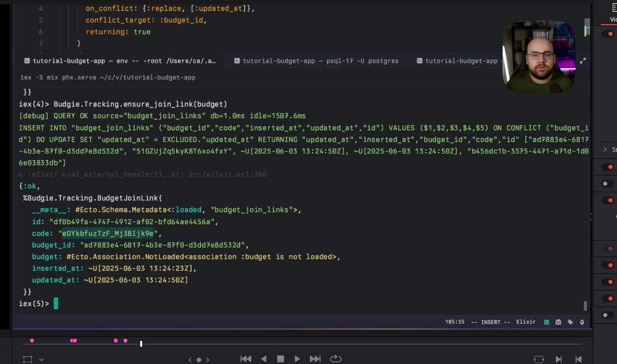Click the webcam picture-in-picture thumbnail

tap(539, 57)
